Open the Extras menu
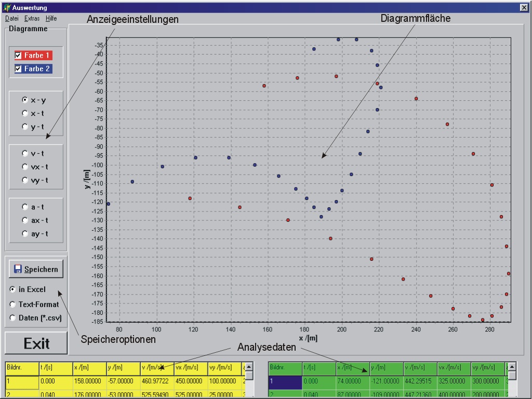Screen dimensions: 532x399 32,18
